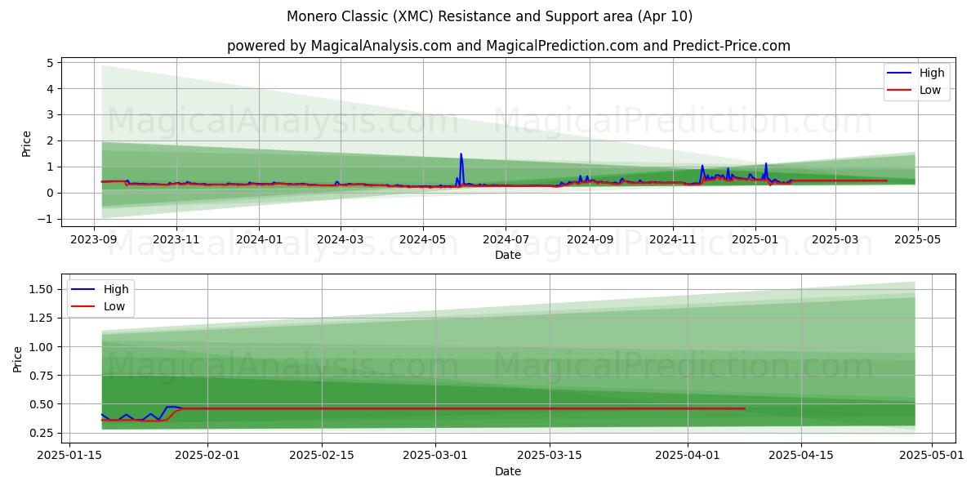
Task: Click the '2024-09' x-axis label in top chart
Action: pos(590,240)
